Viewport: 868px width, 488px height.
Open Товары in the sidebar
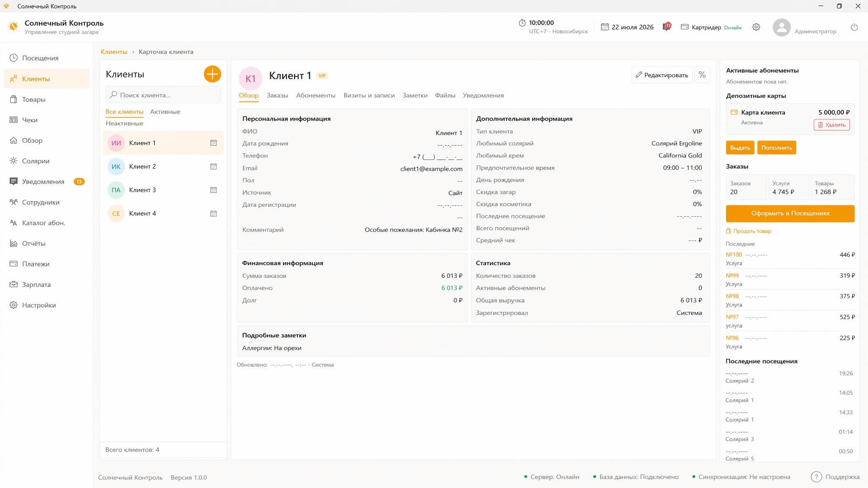(47, 100)
